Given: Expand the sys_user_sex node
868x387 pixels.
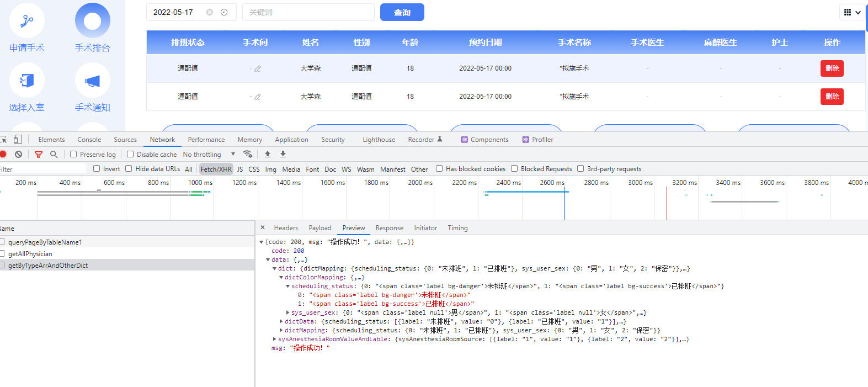Looking at the screenshot, I should (x=288, y=312).
